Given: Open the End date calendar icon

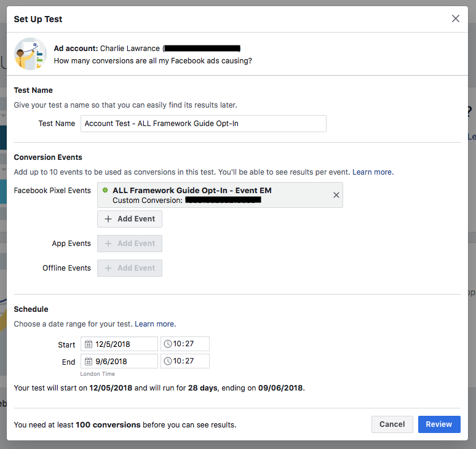Looking at the screenshot, I should tap(89, 361).
